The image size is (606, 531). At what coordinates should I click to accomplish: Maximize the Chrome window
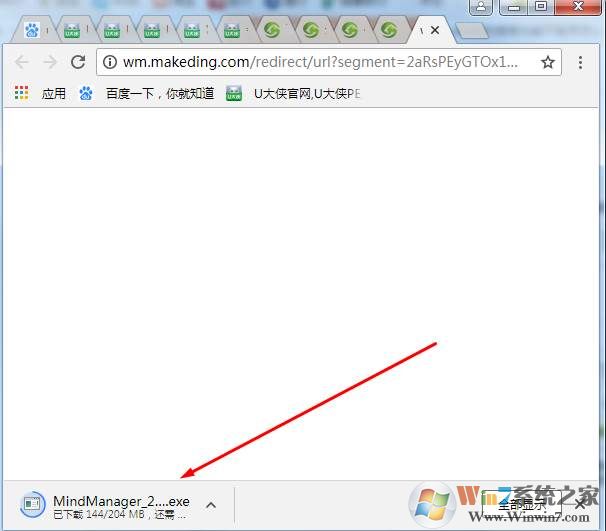pyautogui.click(x=540, y=7)
